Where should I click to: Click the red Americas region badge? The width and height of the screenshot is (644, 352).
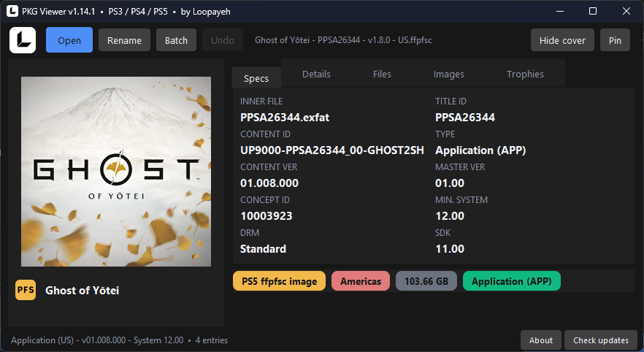[x=361, y=281]
